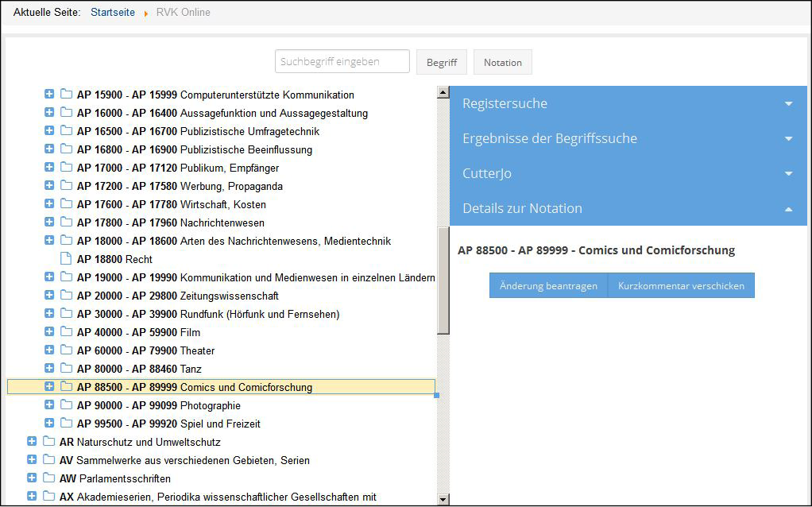Focus the Suchbegriff eingeben search field
812x507 pixels.
(x=342, y=62)
